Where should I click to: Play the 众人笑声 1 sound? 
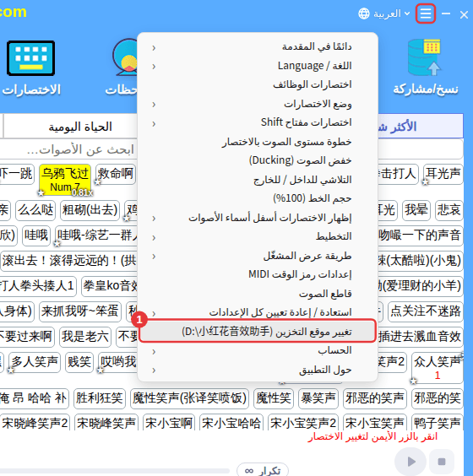pos(438,368)
